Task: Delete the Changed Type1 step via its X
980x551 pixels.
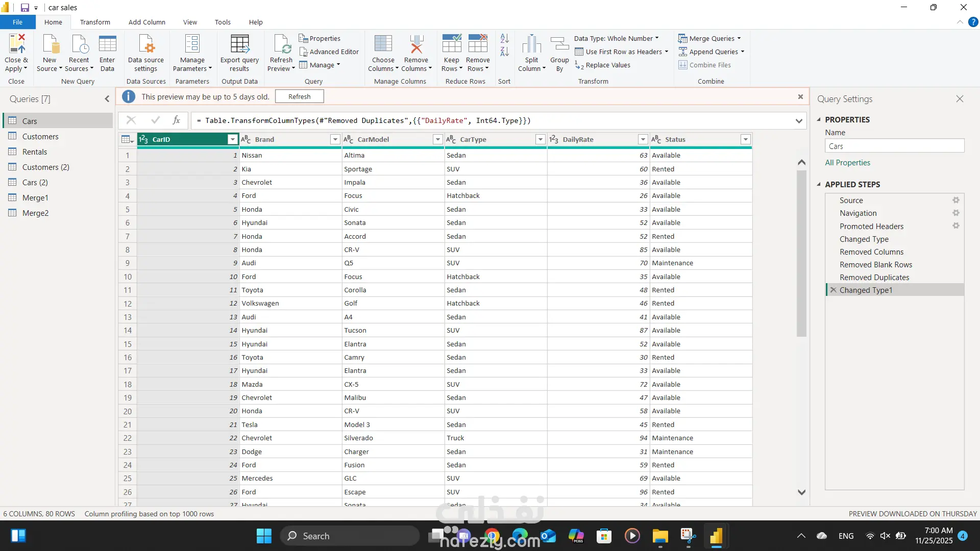Action: coord(833,290)
